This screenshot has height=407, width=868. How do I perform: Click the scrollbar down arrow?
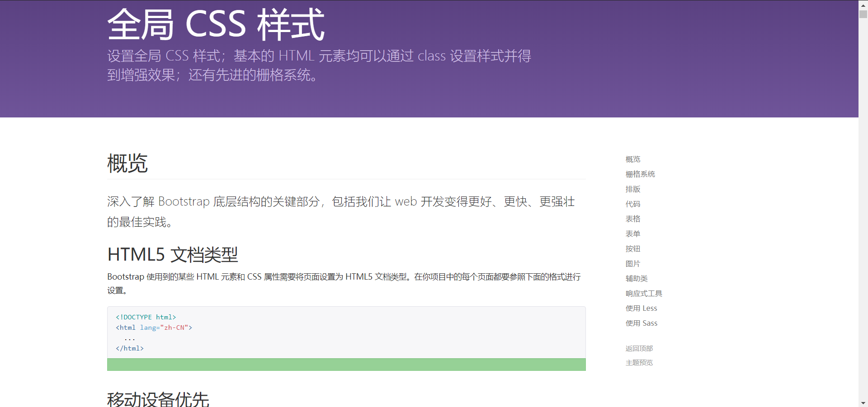[863, 403]
